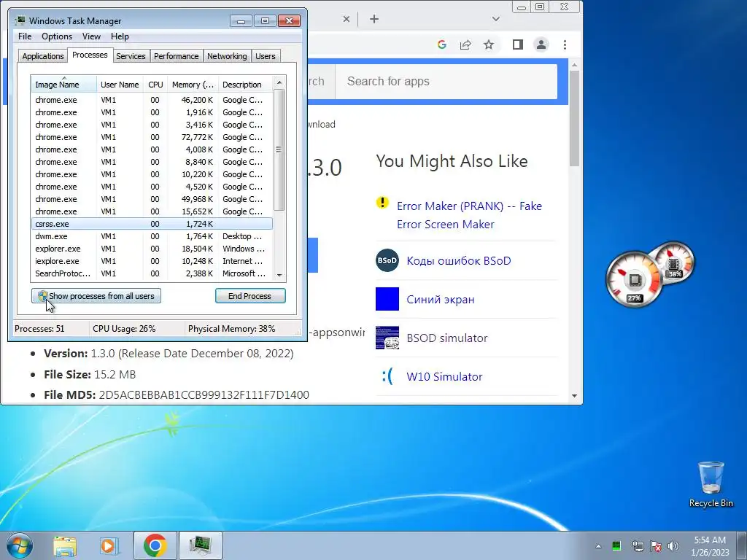Switch to Users tab
This screenshot has width=747, height=560.
point(265,55)
